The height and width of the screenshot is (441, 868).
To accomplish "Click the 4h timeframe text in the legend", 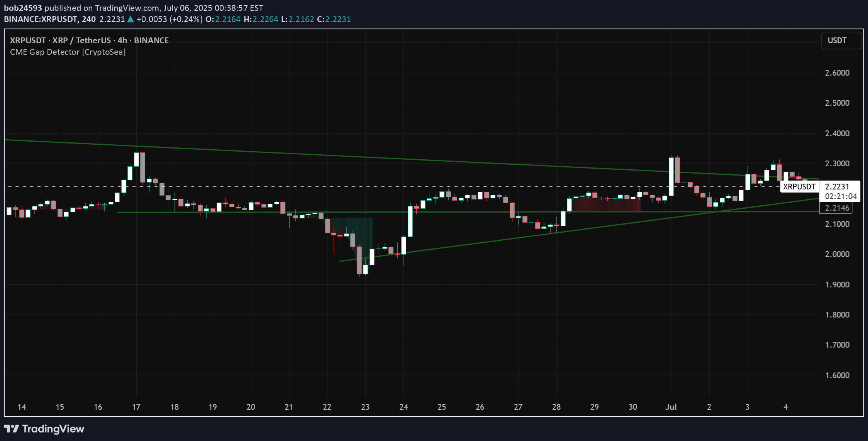I will [x=122, y=40].
